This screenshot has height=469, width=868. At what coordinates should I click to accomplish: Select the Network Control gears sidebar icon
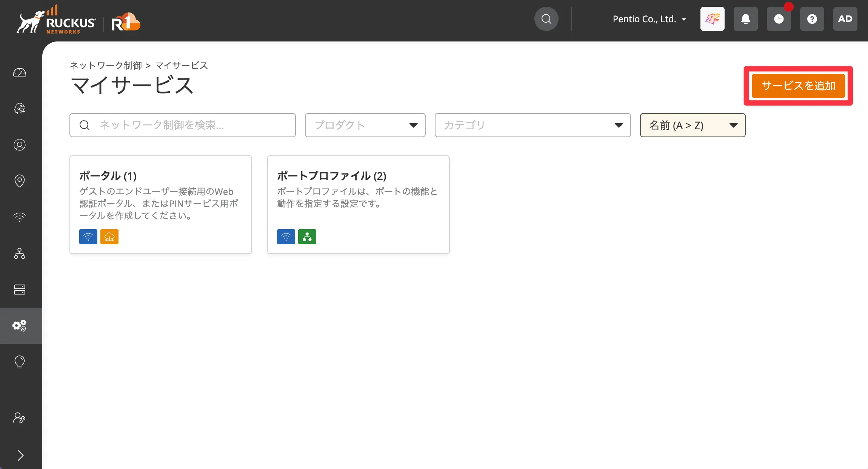click(x=20, y=326)
